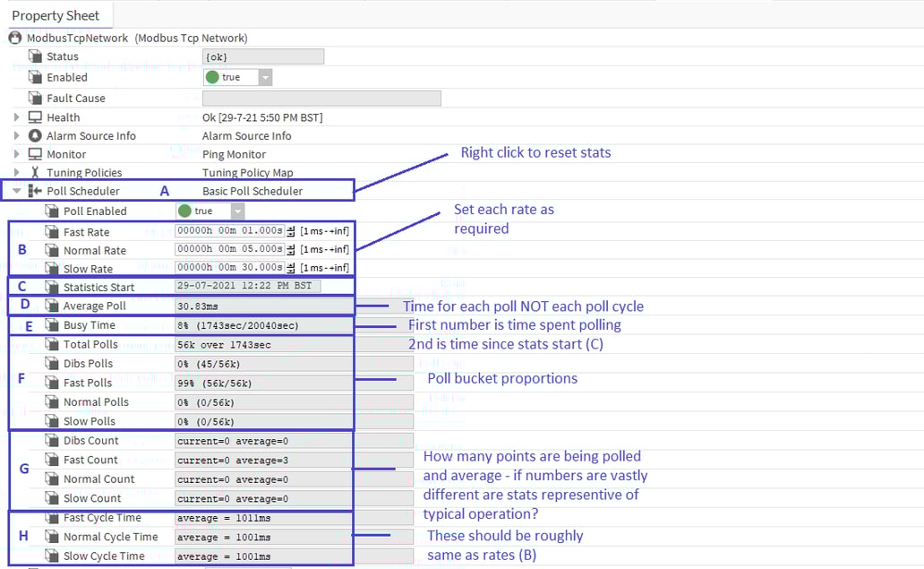Click the Health monitor icon
This screenshot has height=569, width=924.
[35, 117]
